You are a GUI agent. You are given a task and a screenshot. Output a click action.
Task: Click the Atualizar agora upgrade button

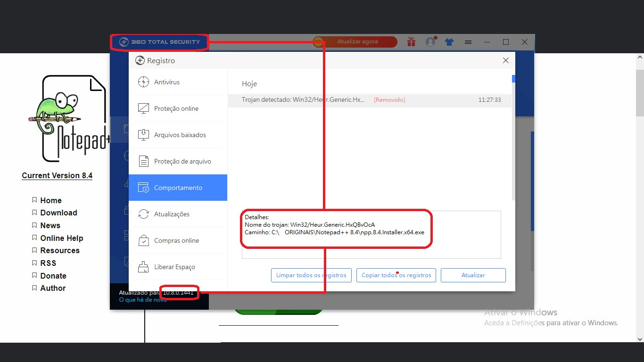(355, 41)
